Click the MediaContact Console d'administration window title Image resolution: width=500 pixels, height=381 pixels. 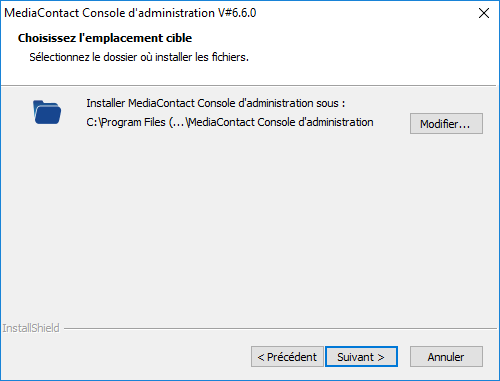(x=109, y=13)
